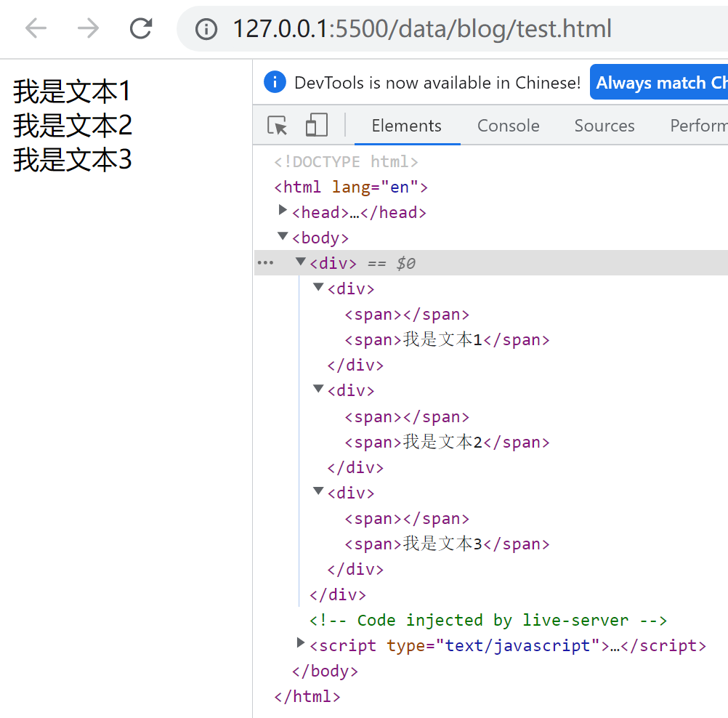Activate the inspect element picker tool
This screenshot has height=718, width=728.
[278, 126]
